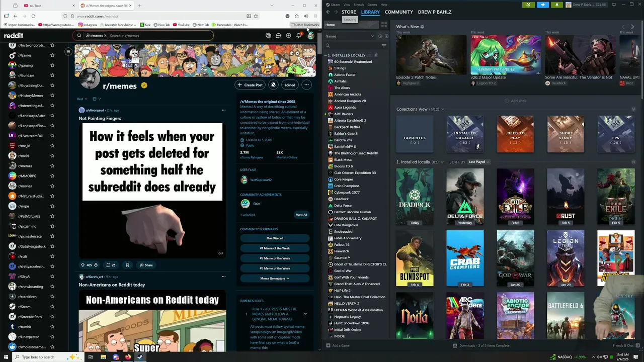Viewport: 644px width, 362px height.
Task: Go back in Steam navigation
Action: (x=328, y=12)
